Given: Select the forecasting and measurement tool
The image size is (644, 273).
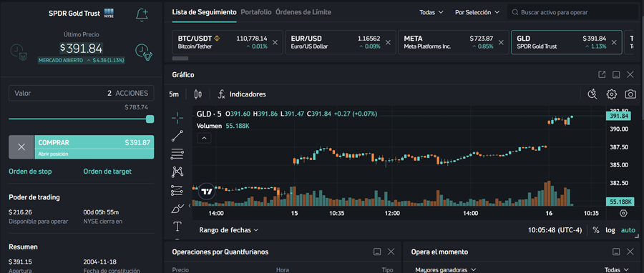Looking at the screenshot, I should tap(177, 190).
